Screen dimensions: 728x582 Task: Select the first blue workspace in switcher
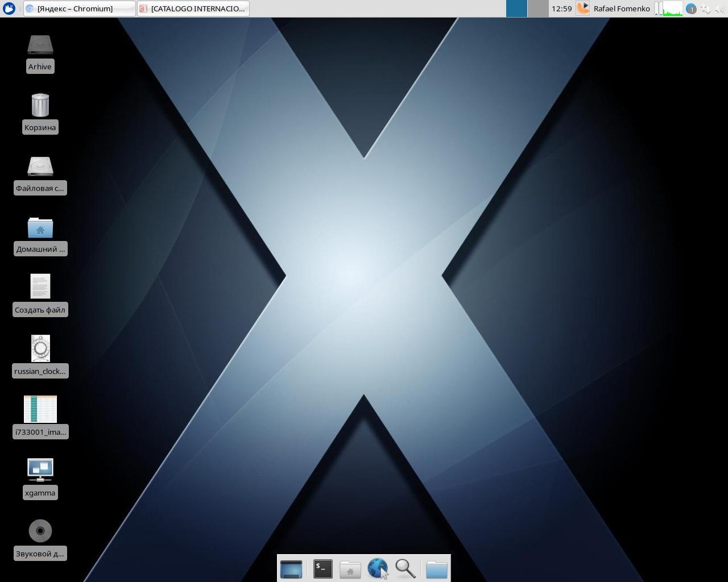click(x=516, y=9)
